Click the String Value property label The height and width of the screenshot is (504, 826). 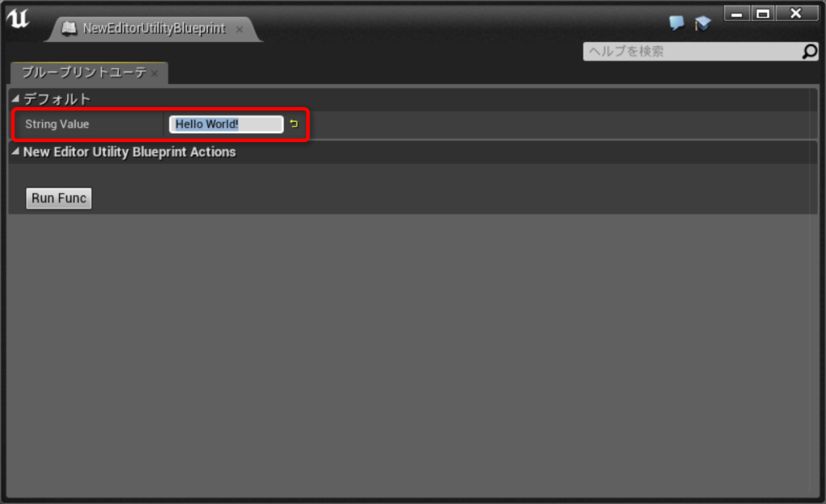(57, 124)
